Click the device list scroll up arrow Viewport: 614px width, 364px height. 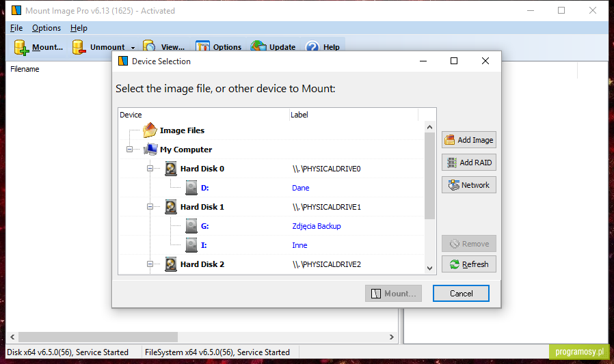click(429, 127)
